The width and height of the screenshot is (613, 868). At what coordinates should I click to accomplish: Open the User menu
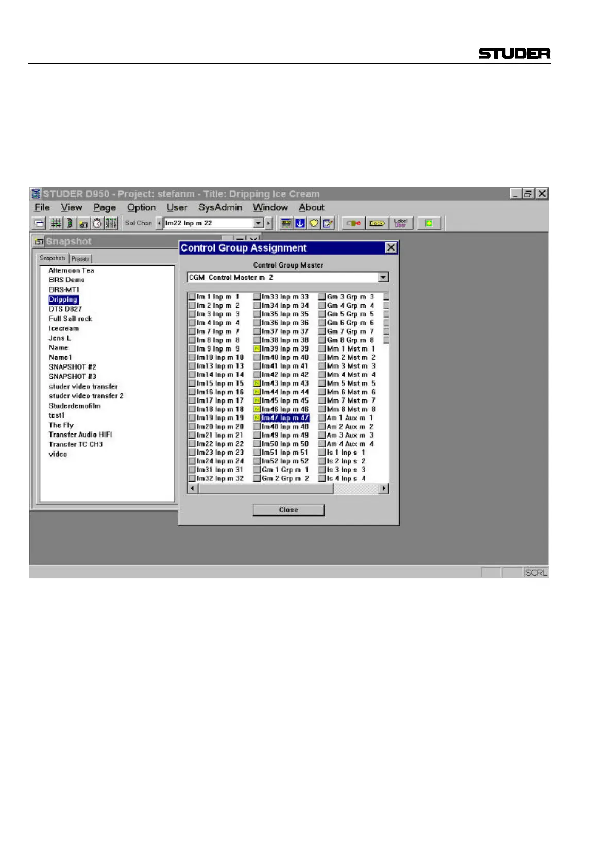tap(177, 207)
